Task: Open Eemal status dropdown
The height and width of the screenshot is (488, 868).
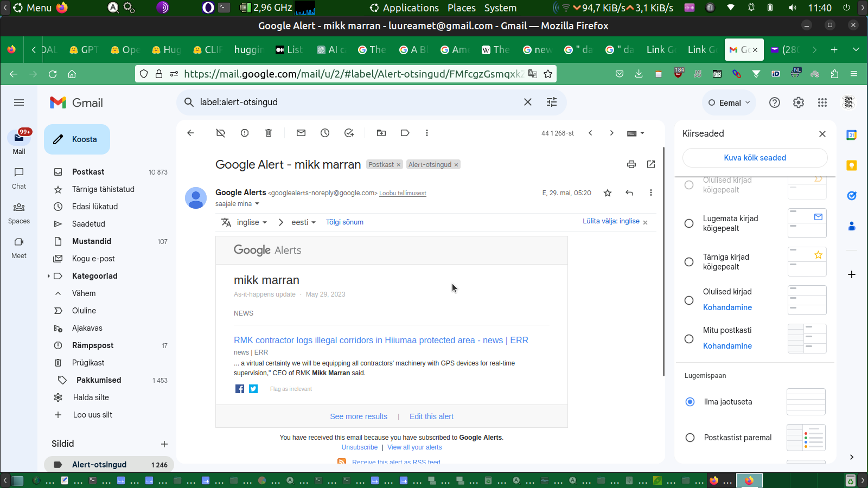Action: point(729,102)
